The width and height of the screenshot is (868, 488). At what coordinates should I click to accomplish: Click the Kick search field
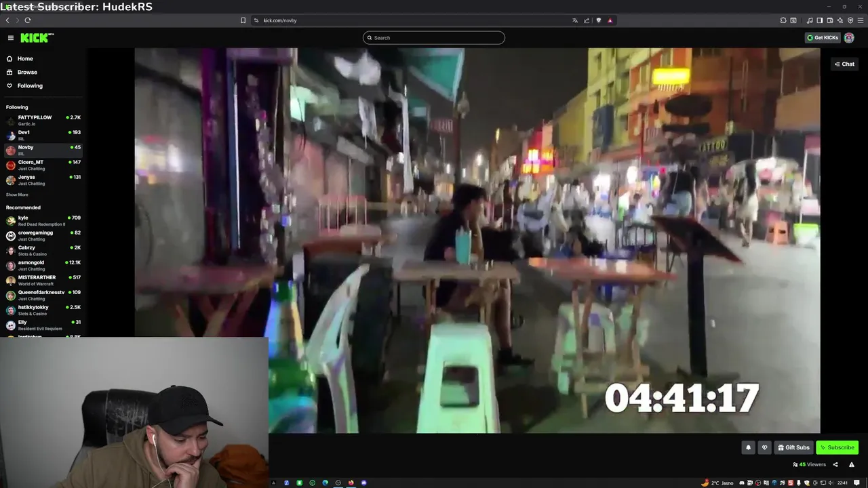434,38
